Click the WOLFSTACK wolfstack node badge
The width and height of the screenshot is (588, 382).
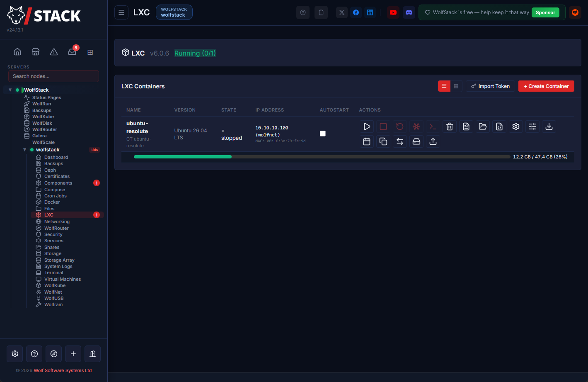point(174,12)
